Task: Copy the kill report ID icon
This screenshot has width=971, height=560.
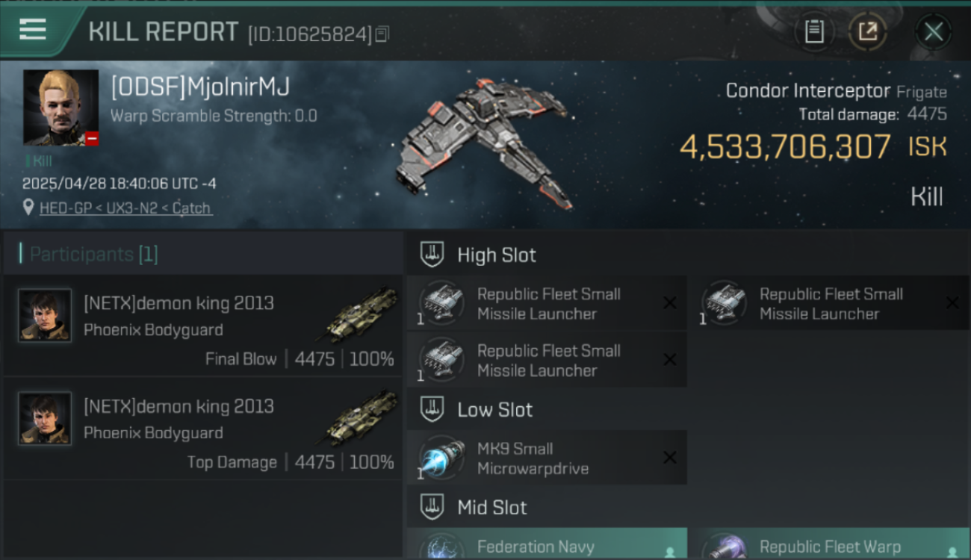Action: (382, 34)
